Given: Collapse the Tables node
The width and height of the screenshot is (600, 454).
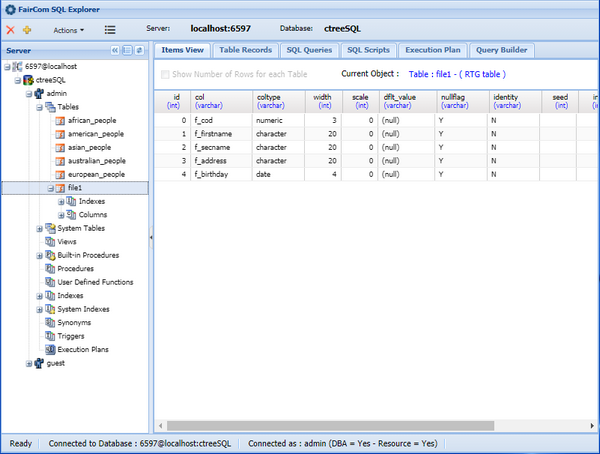Looking at the screenshot, I should tap(39, 107).
